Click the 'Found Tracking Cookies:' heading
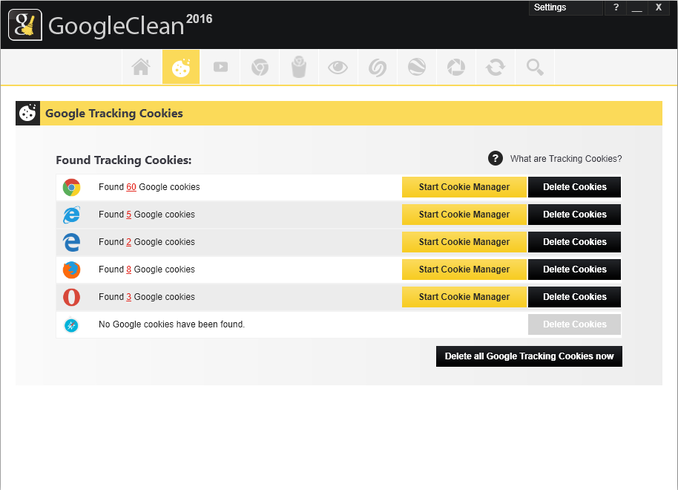 click(124, 160)
